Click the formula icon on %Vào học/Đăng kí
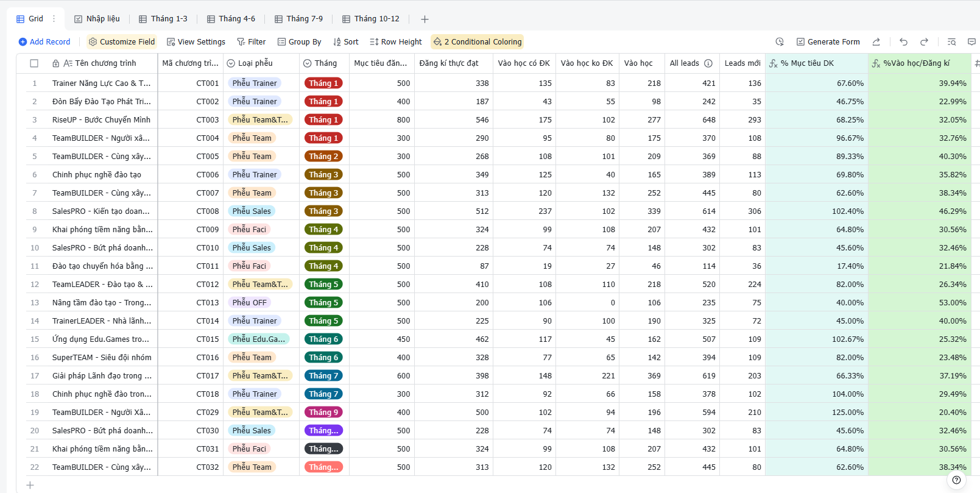Viewport: 980px width, 493px height. pyautogui.click(x=876, y=63)
